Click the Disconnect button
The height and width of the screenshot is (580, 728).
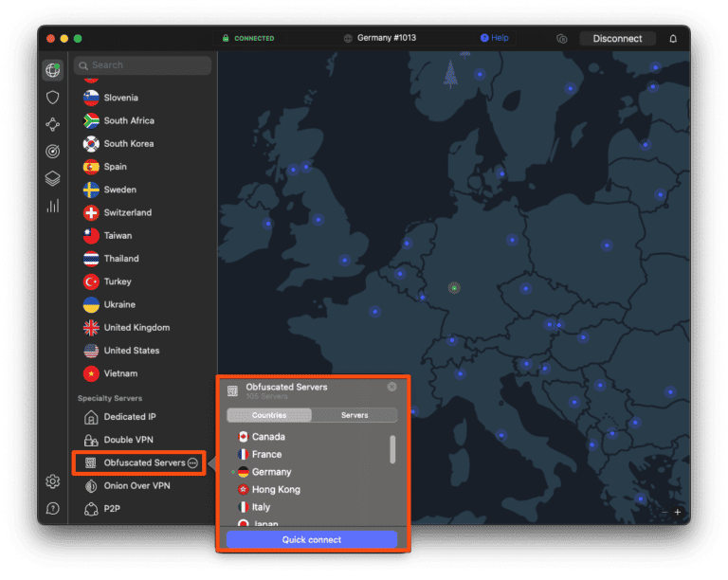tap(617, 39)
